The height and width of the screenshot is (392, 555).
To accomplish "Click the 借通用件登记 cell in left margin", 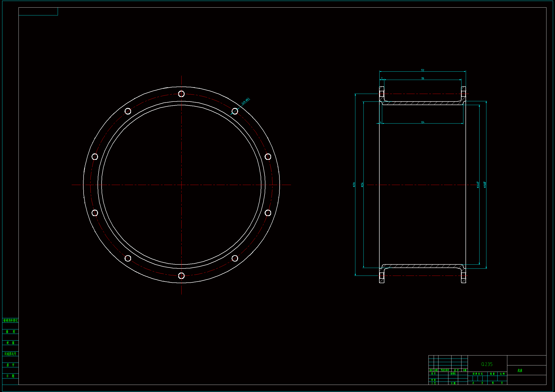I will pyautogui.click(x=10, y=321).
